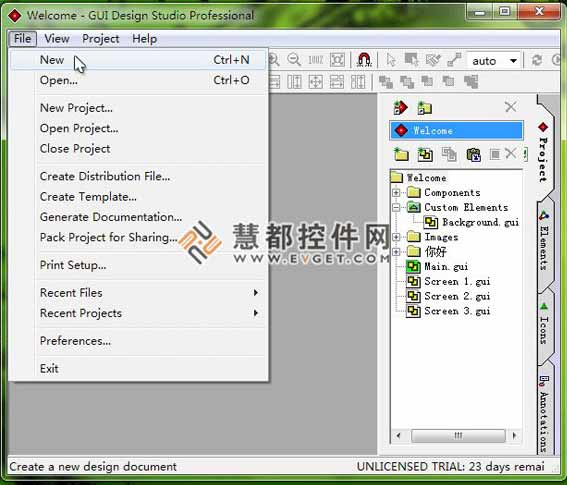Close the project via panel X icon
Image resolution: width=567 pixels, height=485 pixels.
click(510, 107)
